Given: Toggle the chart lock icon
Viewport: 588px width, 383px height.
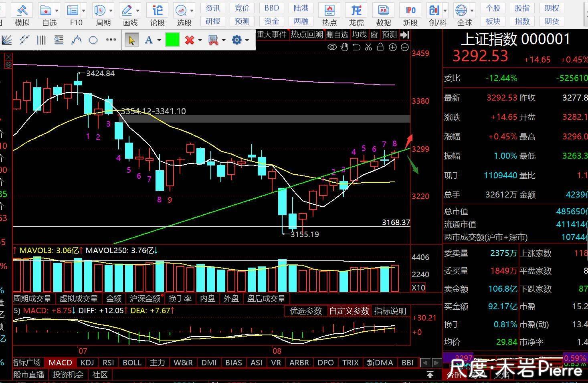Looking at the screenshot, I should [380, 48].
